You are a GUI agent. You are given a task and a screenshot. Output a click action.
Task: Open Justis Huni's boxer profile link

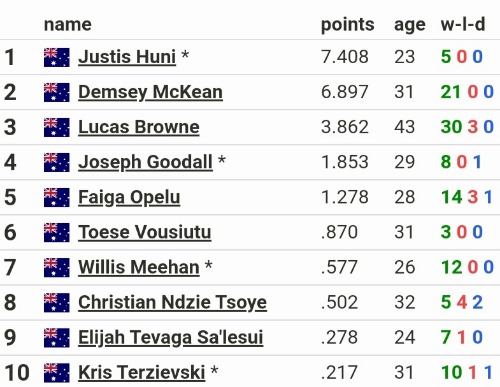point(127,57)
